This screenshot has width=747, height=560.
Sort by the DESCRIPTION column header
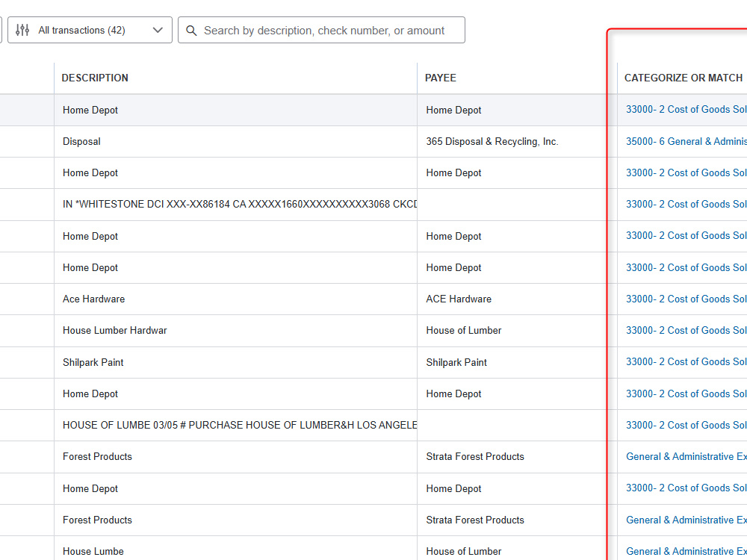click(x=95, y=78)
